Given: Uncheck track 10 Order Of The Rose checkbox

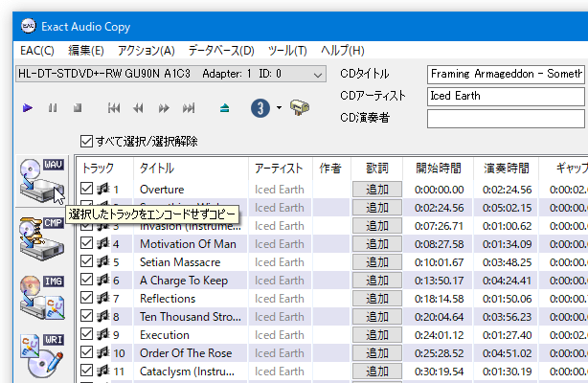Looking at the screenshot, I should tap(86, 352).
